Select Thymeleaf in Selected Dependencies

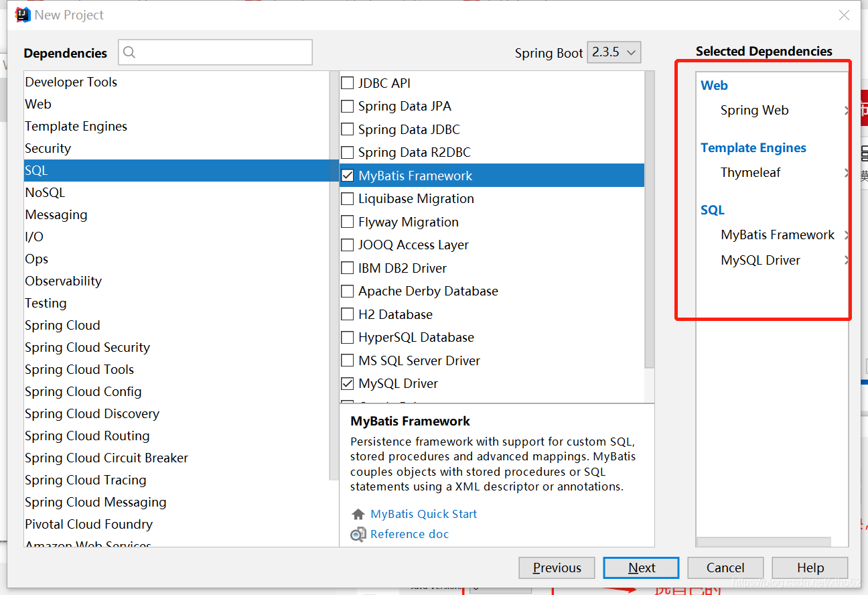pos(750,173)
